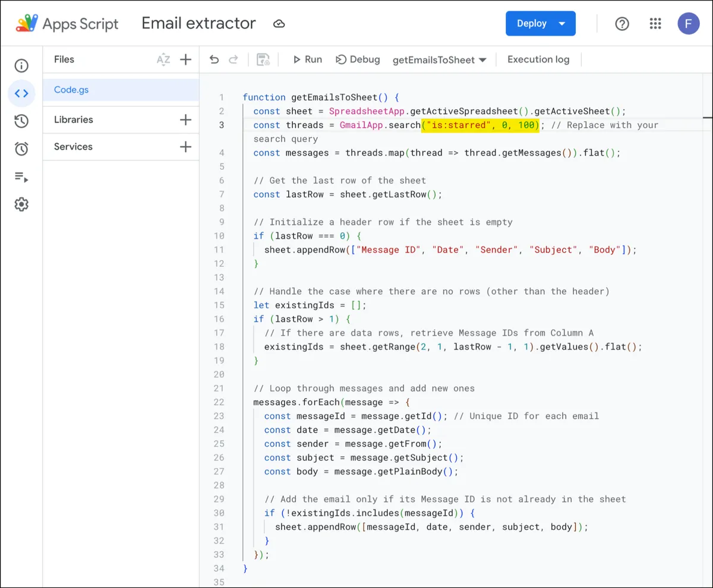Image resolution: width=713 pixels, height=588 pixels.
Task: Add a library with plus icon
Action: [186, 120]
